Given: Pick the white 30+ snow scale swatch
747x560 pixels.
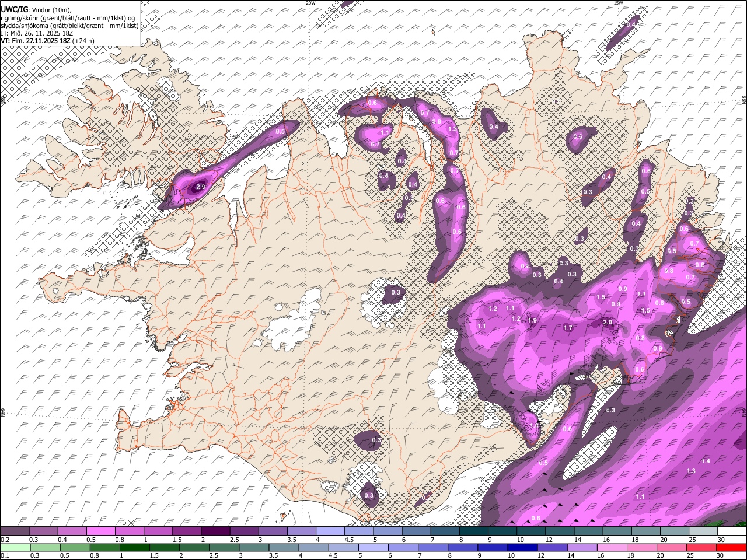Looking at the screenshot, I should [x=732, y=531].
